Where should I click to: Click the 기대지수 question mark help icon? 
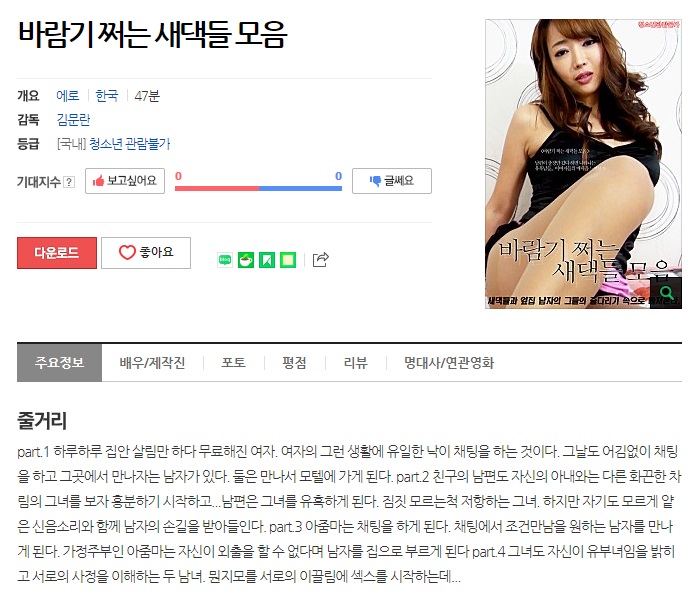(x=69, y=182)
